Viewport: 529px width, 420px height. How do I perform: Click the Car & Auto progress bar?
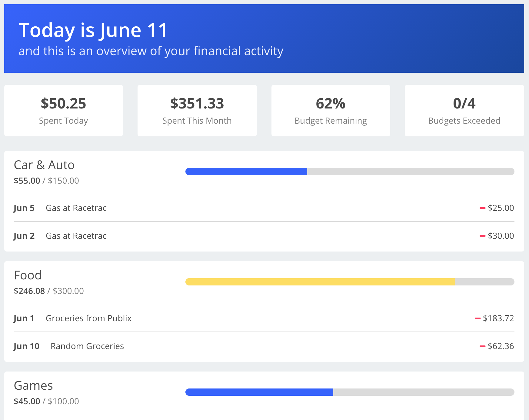[350, 172]
